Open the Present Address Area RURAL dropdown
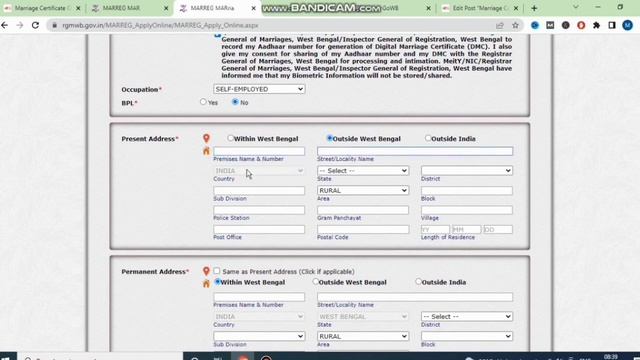 click(363, 190)
